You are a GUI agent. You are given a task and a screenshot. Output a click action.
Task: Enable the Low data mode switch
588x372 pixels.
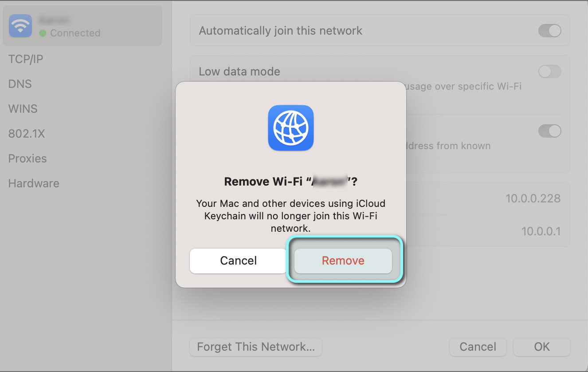click(549, 71)
